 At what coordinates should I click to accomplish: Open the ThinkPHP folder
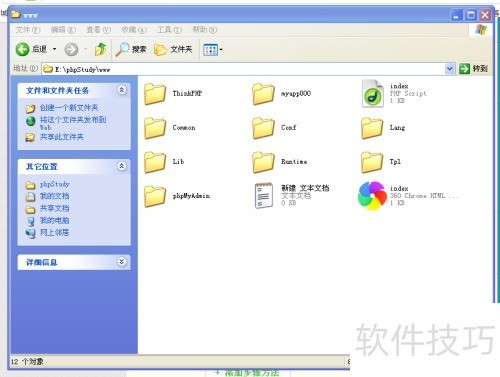tap(155, 94)
